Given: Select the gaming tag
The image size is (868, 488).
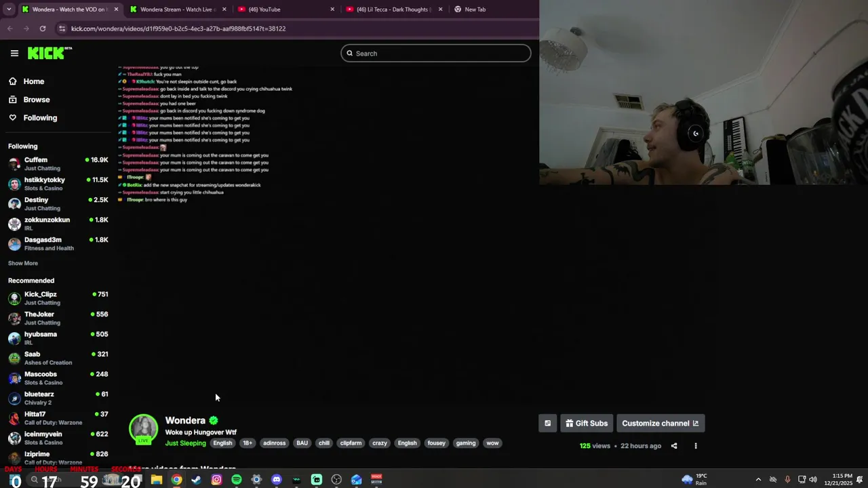Looking at the screenshot, I should tap(466, 443).
